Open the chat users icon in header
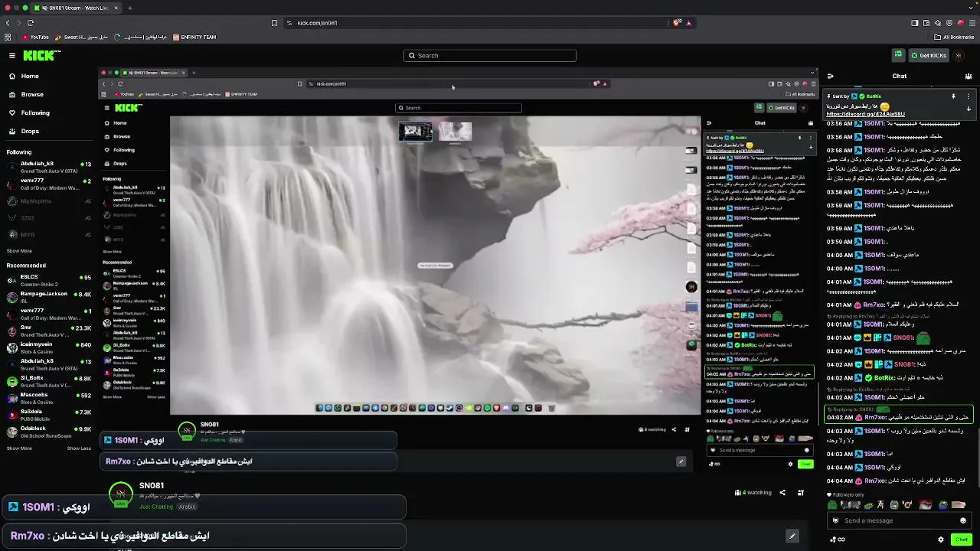 (x=969, y=76)
